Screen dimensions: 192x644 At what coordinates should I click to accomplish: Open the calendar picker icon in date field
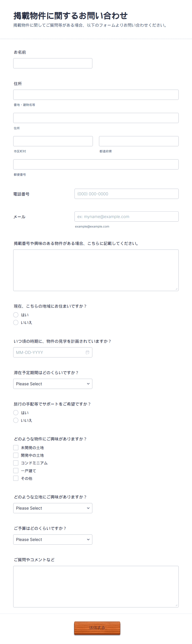coord(88,352)
